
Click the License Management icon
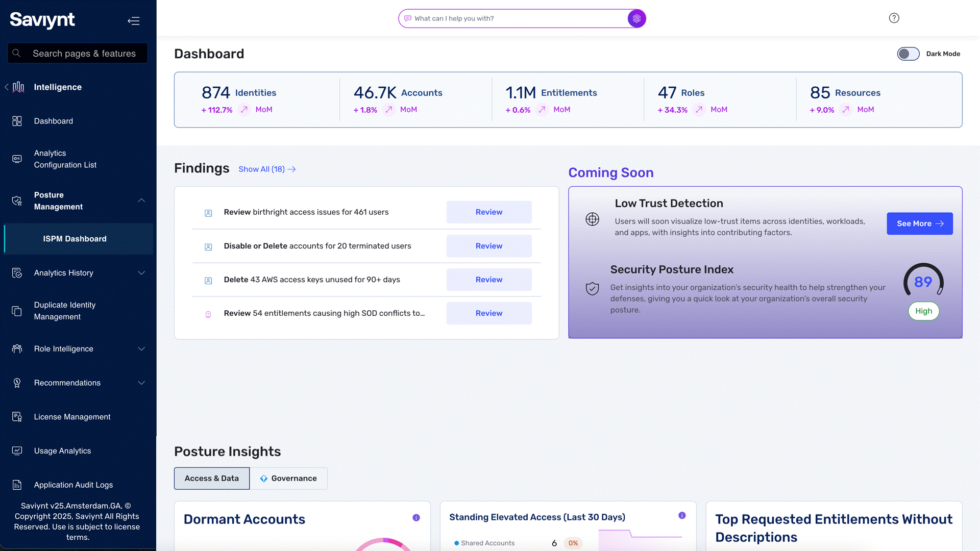point(17,417)
